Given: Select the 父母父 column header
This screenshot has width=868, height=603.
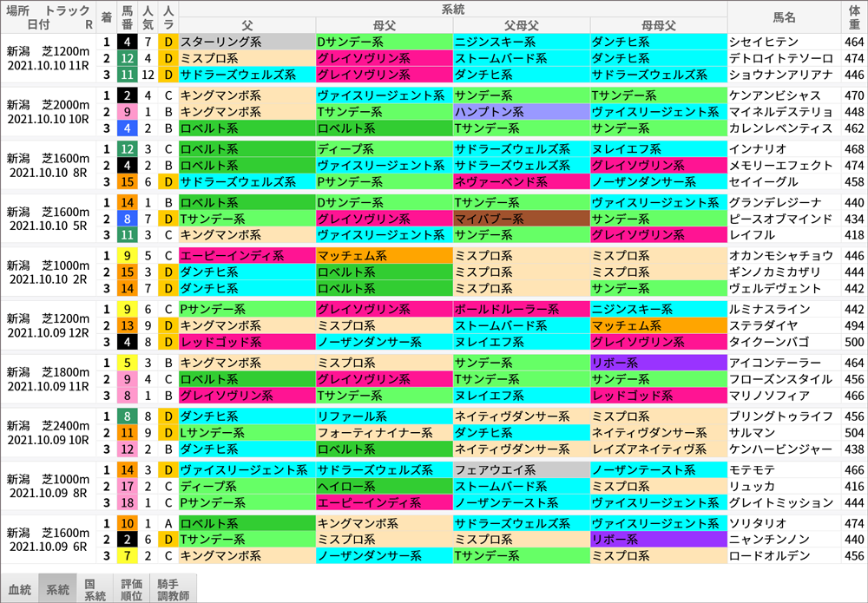Looking at the screenshot, I should (x=521, y=24).
